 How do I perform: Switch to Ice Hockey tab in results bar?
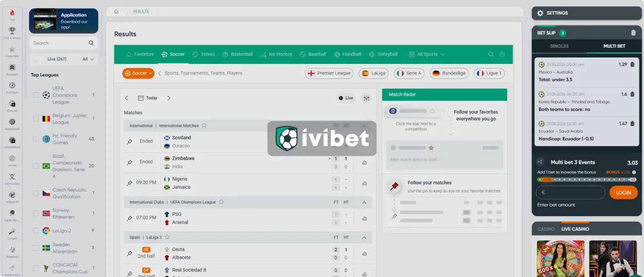tap(276, 54)
